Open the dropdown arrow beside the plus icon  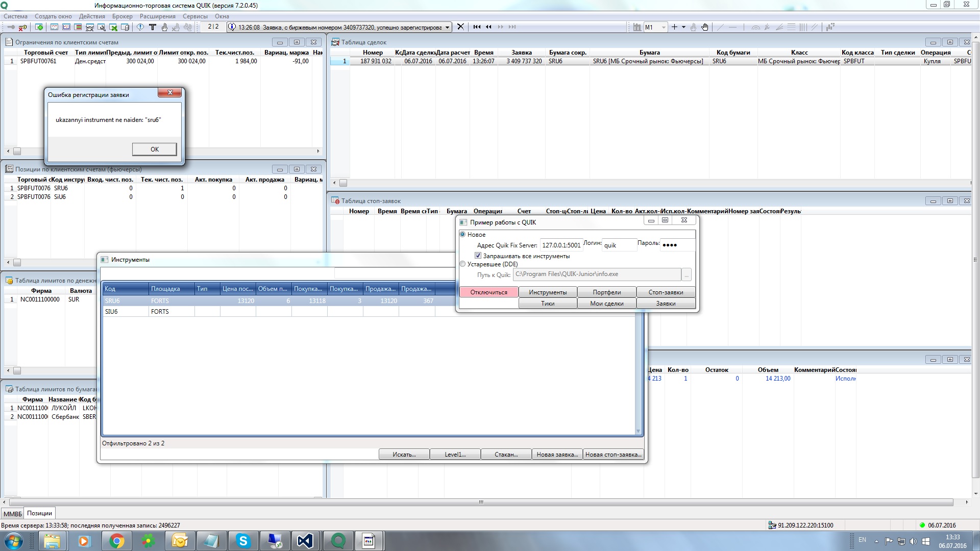(x=683, y=27)
